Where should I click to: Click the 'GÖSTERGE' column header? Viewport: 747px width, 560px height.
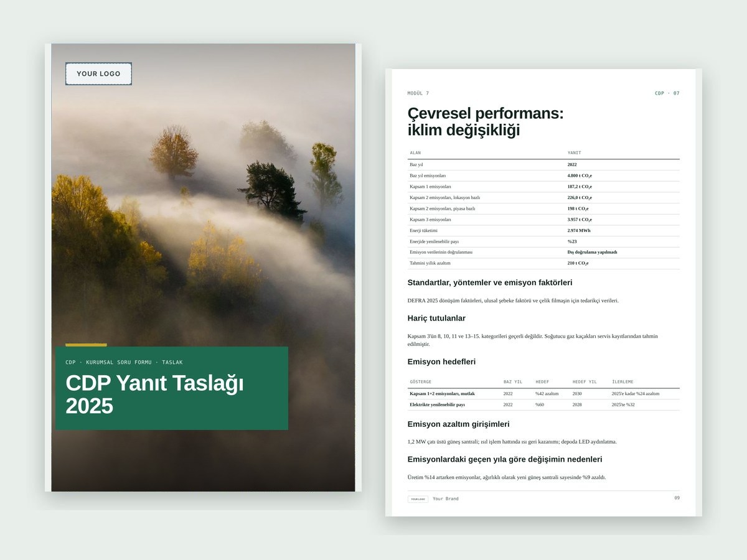pos(420,381)
